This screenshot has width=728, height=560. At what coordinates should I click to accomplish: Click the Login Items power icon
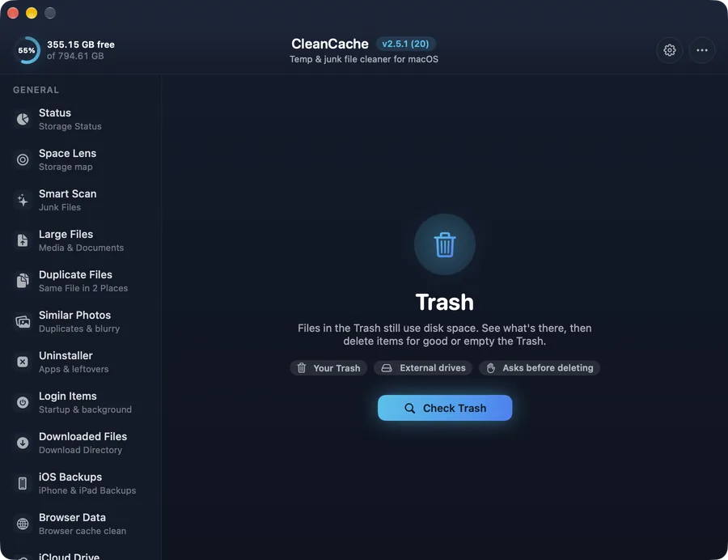click(x=23, y=402)
